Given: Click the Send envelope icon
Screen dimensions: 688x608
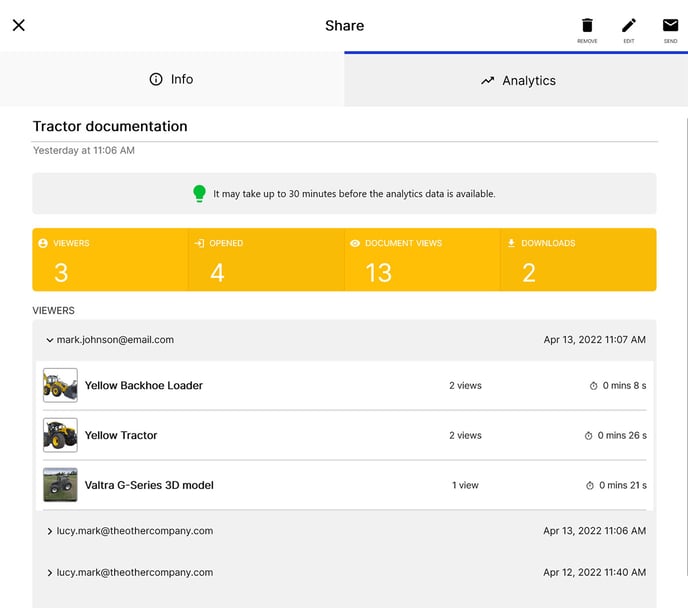Looking at the screenshot, I should (670, 25).
